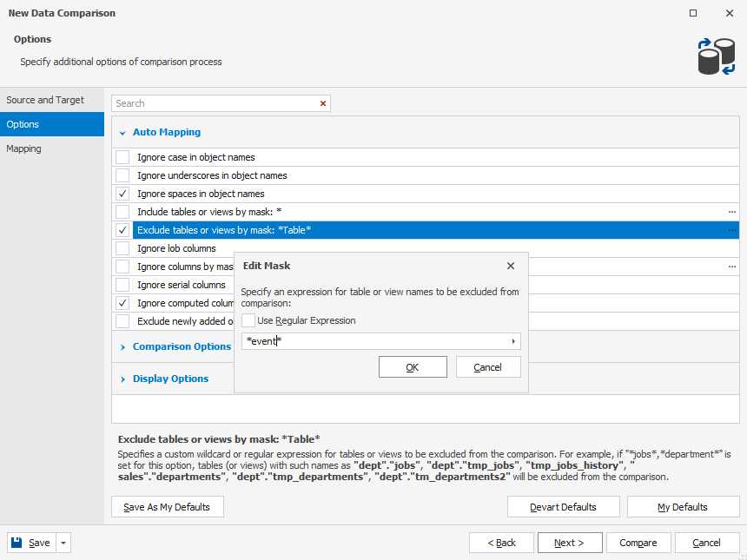
Task: Uncheck Ignore spaces in object names
Action: click(x=122, y=194)
